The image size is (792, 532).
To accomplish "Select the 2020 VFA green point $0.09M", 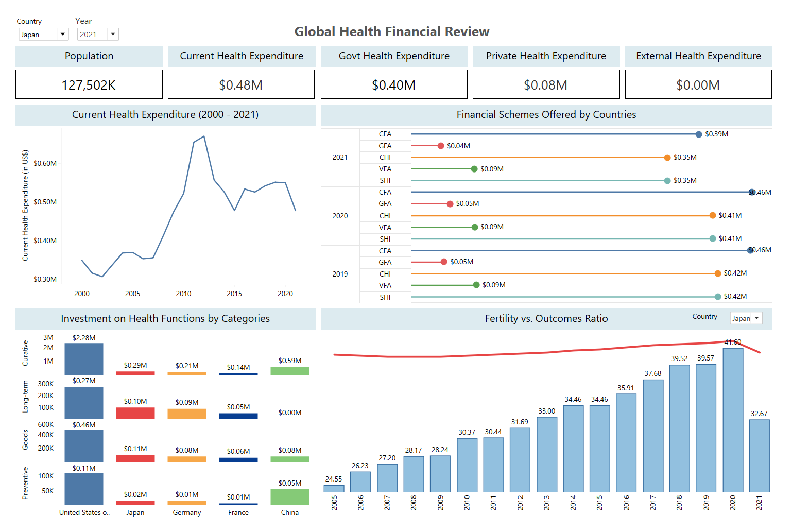I will 475,227.
